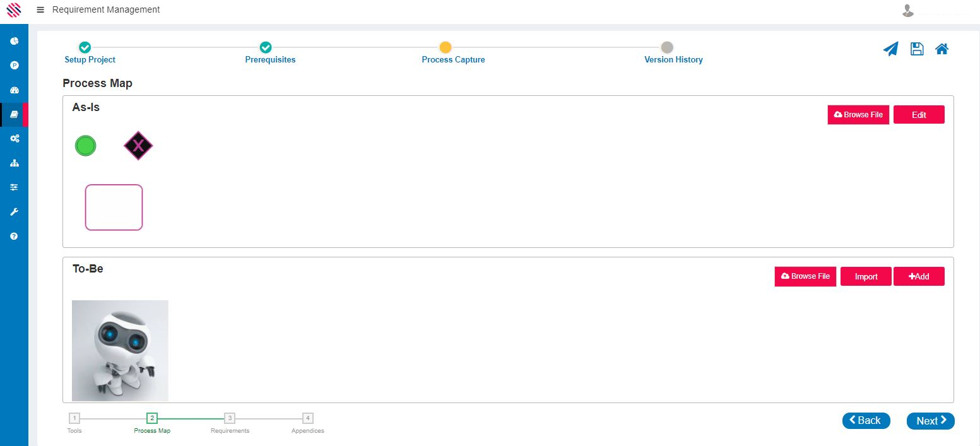The width and height of the screenshot is (980, 446).
Task: Click Import button in To-Be section
Action: 866,276
